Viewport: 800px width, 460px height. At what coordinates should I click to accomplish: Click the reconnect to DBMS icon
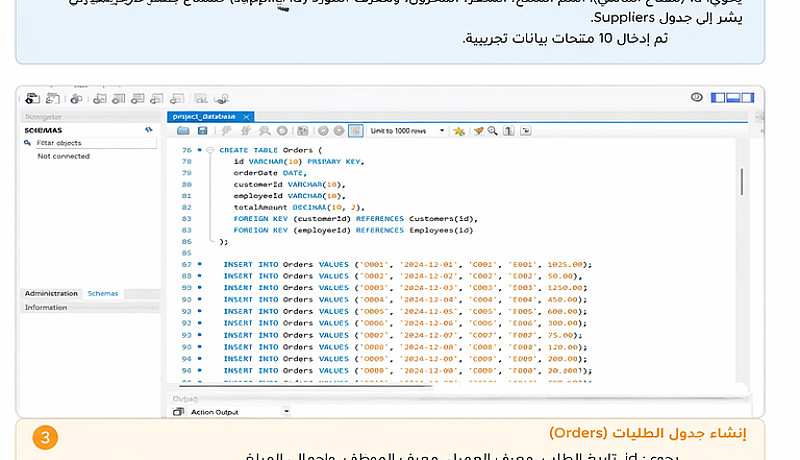click(221, 98)
